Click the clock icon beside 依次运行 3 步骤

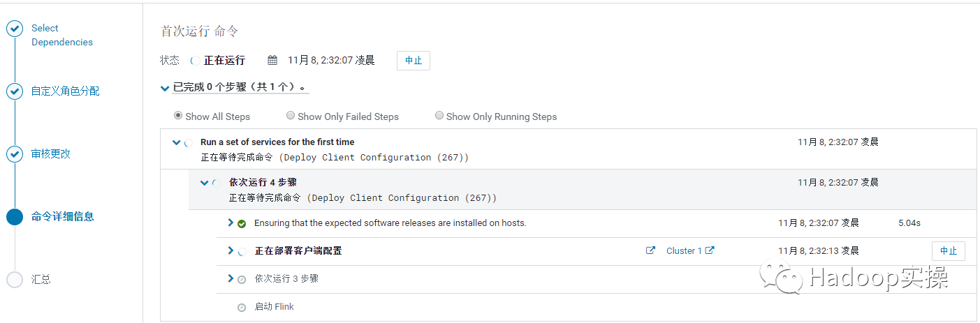point(242,279)
